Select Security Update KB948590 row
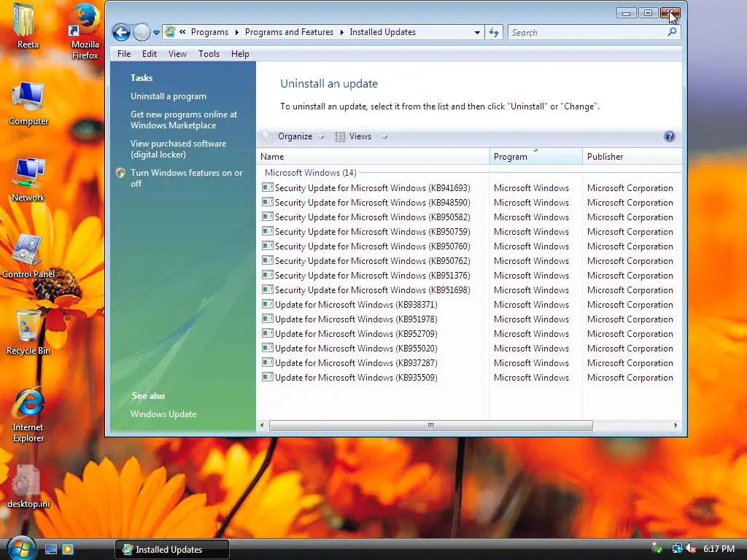This screenshot has width=747, height=560. click(x=469, y=203)
